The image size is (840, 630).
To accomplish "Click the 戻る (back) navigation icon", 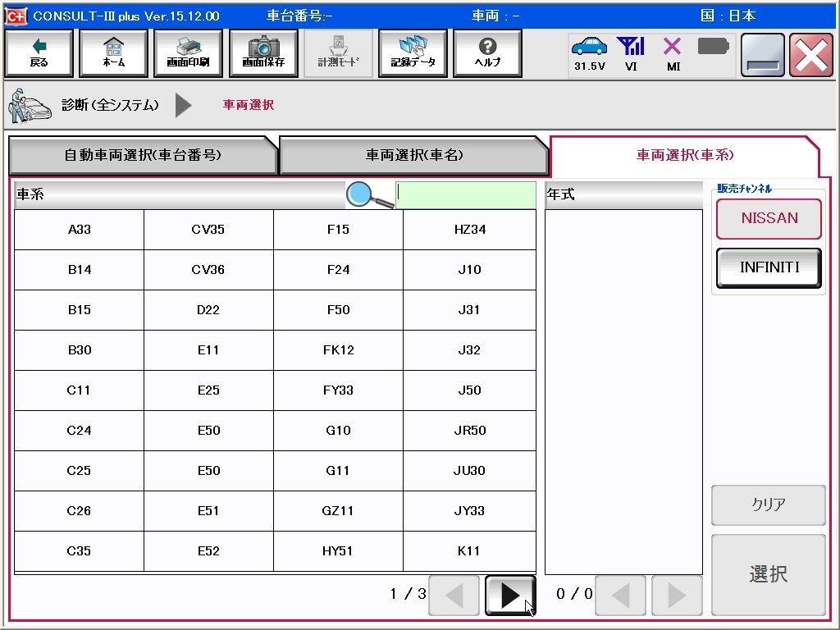I will tap(39, 52).
